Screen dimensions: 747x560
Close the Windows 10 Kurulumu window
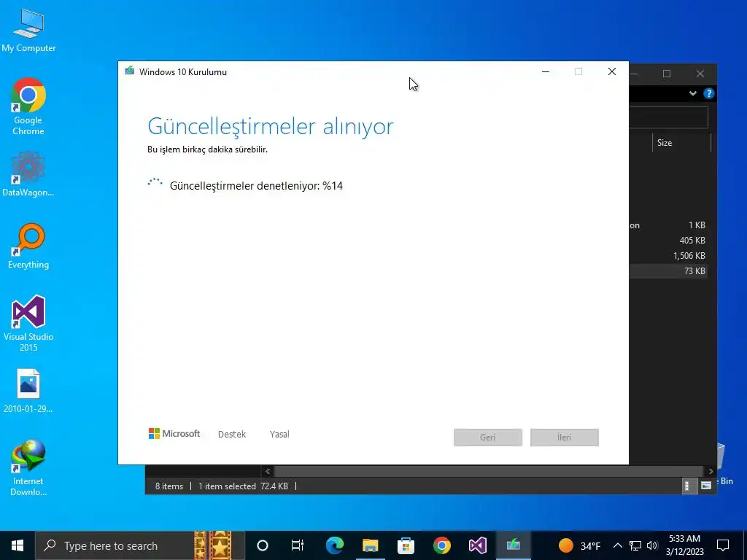click(x=612, y=72)
